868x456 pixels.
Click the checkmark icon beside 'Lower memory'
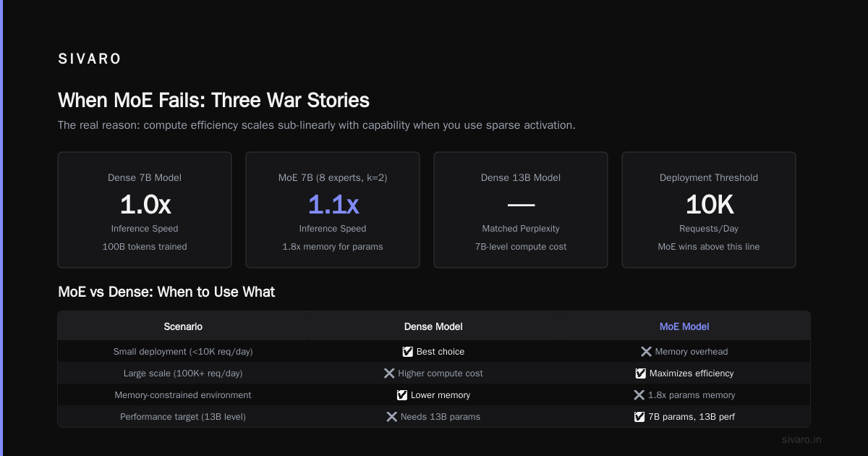click(x=402, y=395)
